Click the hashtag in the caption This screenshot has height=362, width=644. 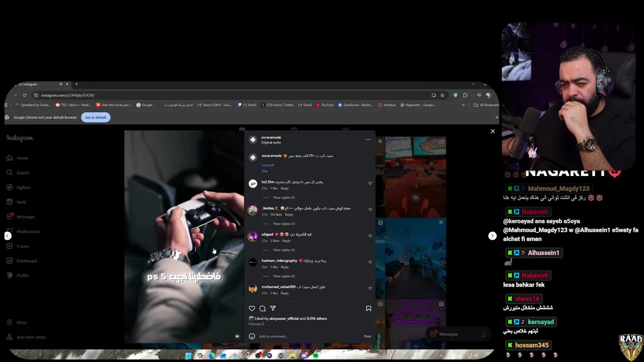[268, 165]
